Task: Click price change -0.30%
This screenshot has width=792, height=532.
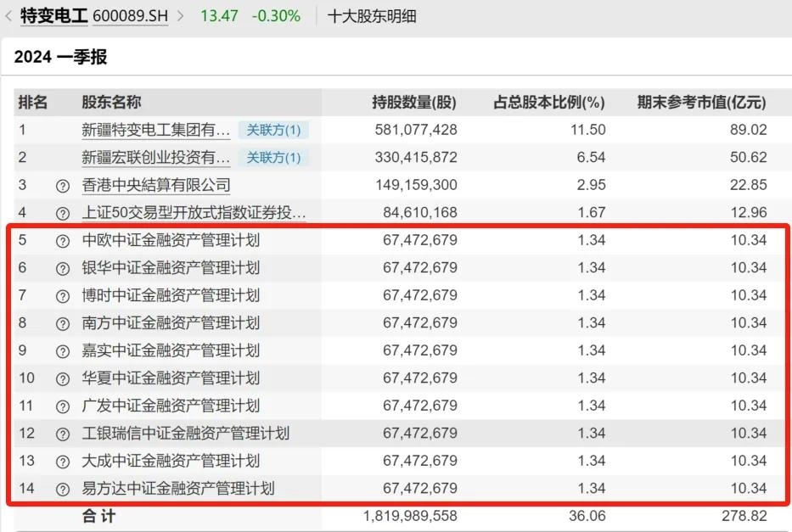Action: (x=276, y=16)
